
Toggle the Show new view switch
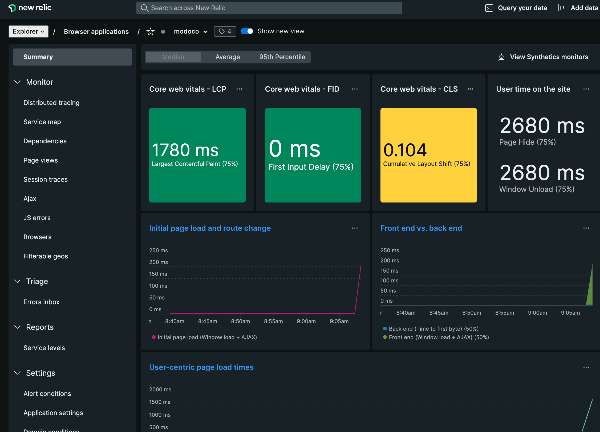click(x=247, y=31)
